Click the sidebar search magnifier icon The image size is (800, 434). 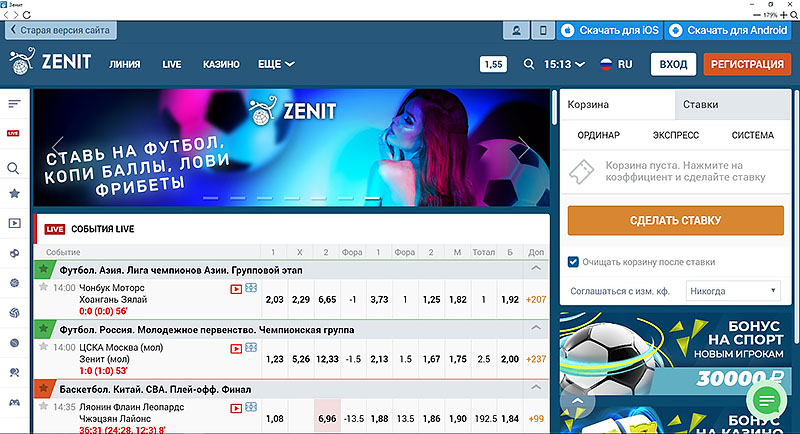13,168
